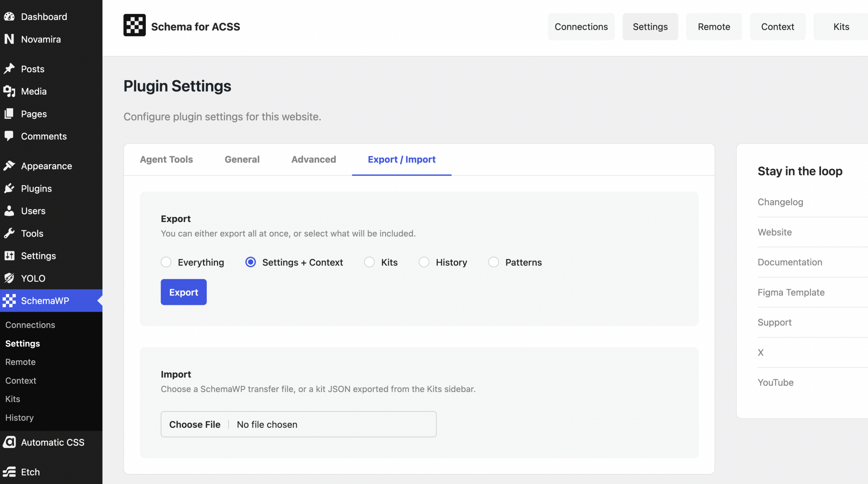This screenshot has width=868, height=484.
Task: Click the Schema for ACSS checkered logo
Action: point(135,25)
